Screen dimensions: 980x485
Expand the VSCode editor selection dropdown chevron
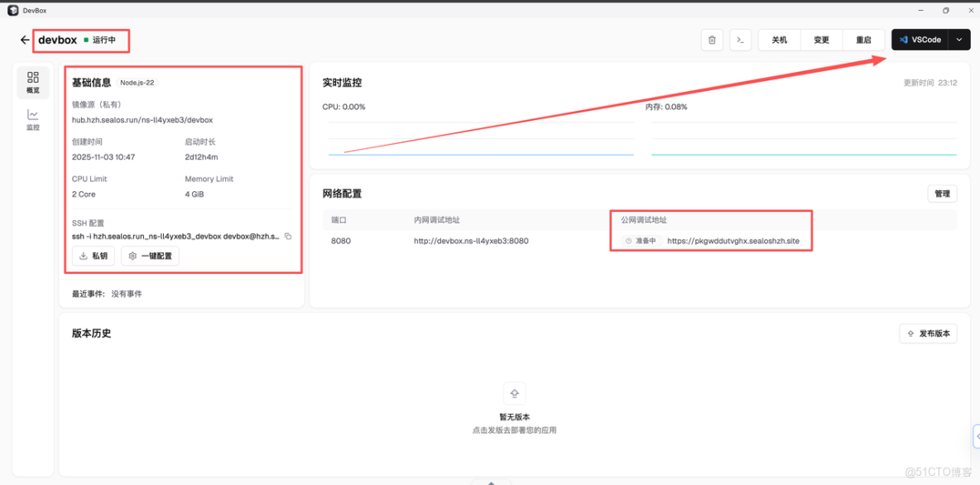pyautogui.click(x=958, y=39)
